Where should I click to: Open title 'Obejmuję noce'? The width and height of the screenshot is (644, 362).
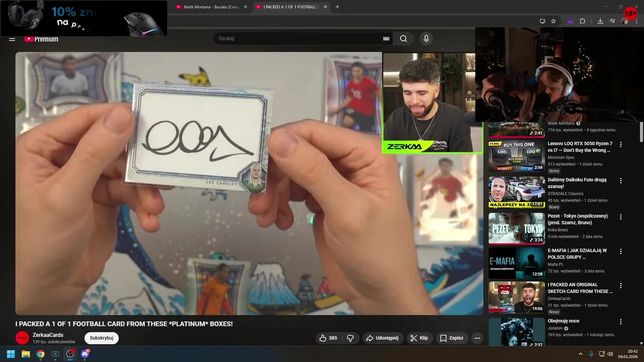click(563, 321)
